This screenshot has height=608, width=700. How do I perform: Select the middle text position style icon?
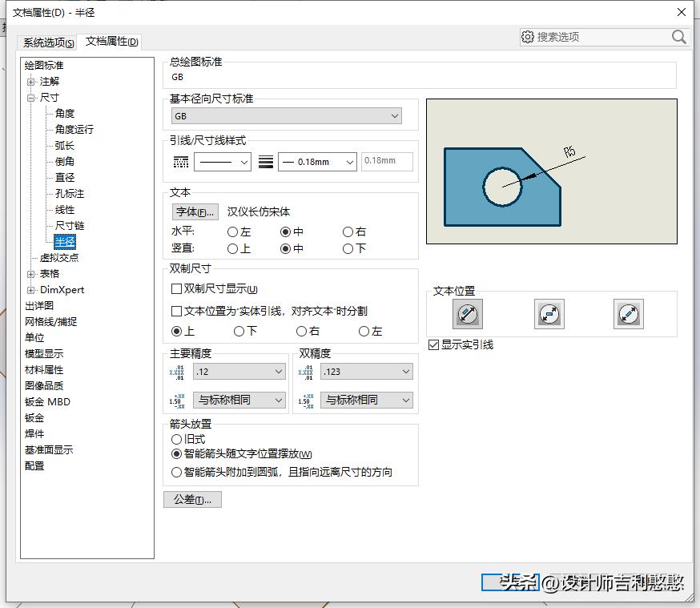(549, 314)
